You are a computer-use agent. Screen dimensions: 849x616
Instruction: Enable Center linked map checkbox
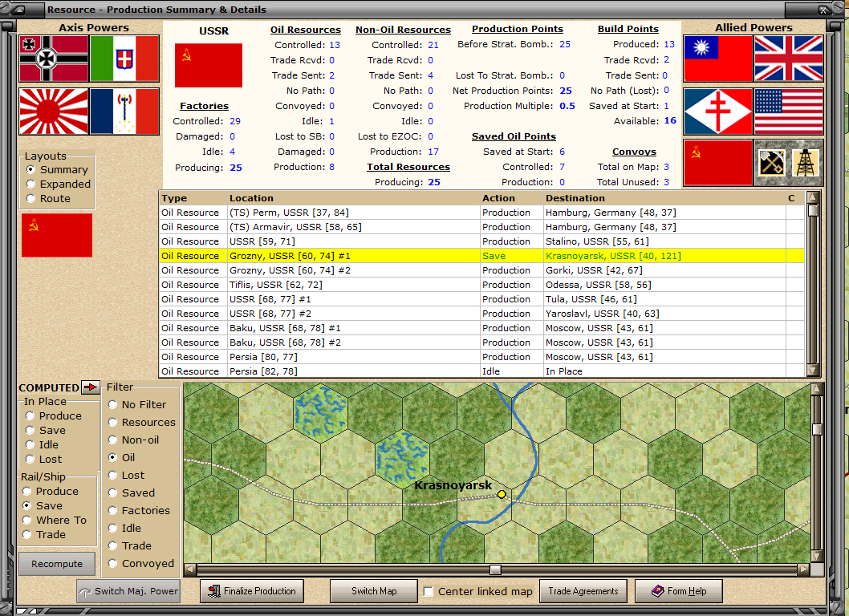(x=429, y=592)
